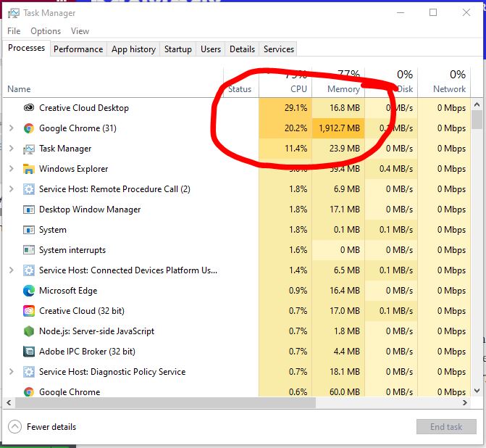The image size is (486, 448).
Task: Maximize the Task Manager window
Action: [433, 12]
